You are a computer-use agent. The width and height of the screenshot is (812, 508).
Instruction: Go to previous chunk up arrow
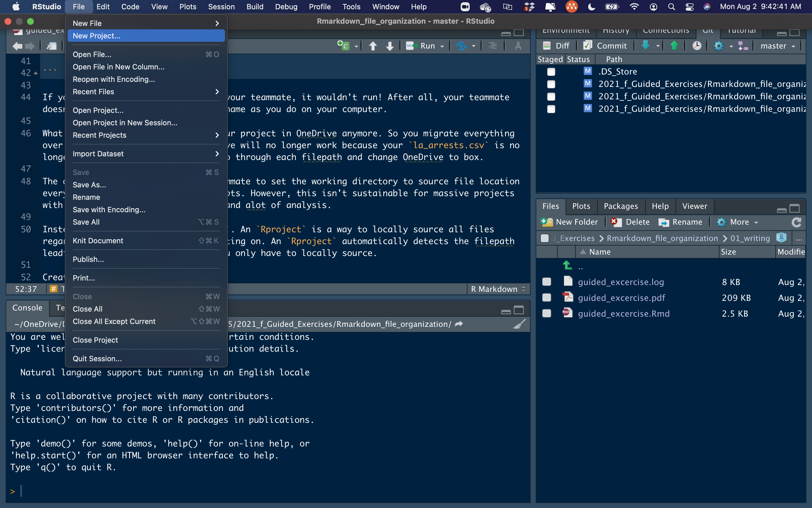373,46
